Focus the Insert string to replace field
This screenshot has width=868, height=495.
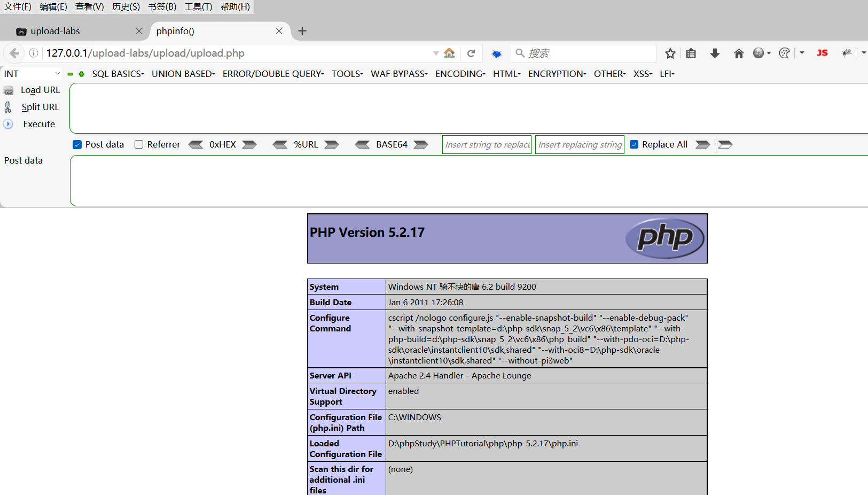487,144
